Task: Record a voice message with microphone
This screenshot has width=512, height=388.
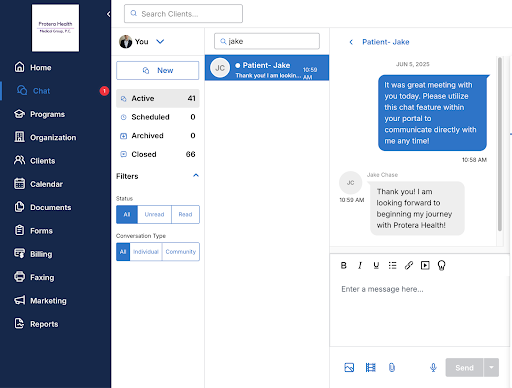Action: [433, 367]
